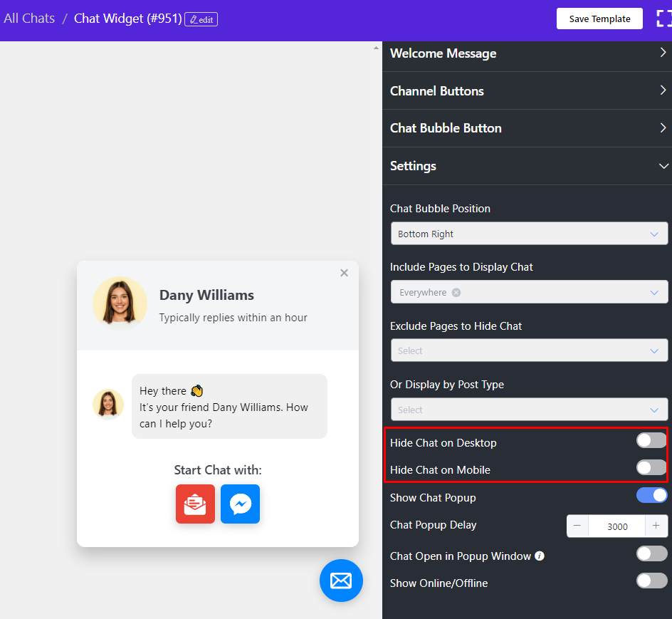672x619 pixels.
Task: Click the Chat Widget (#951) title text
Action: pyautogui.click(x=128, y=19)
